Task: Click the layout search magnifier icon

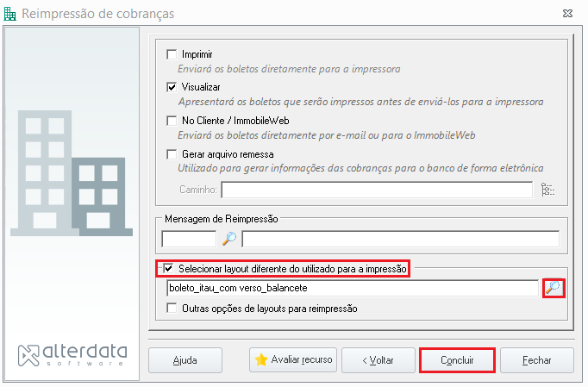Action: pyautogui.click(x=554, y=288)
